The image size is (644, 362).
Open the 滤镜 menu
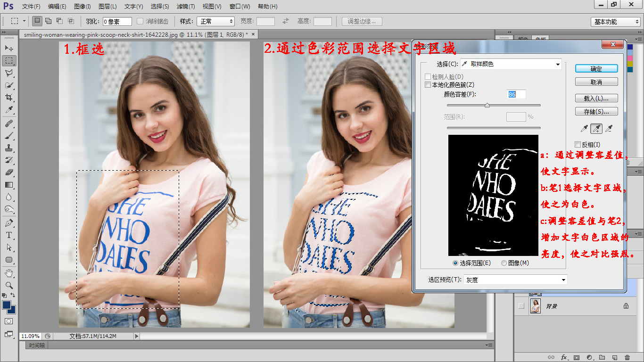click(x=185, y=7)
